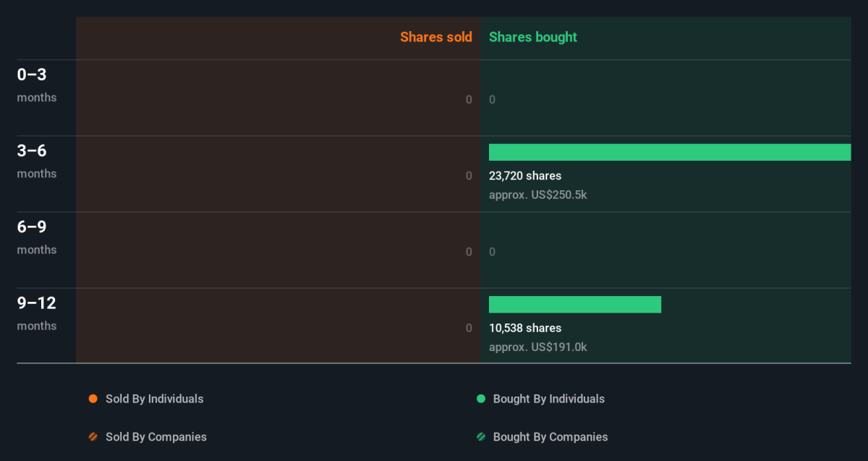Select the 9–12 months green bought bar
The width and height of the screenshot is (868, 461).
click(575, 305)
